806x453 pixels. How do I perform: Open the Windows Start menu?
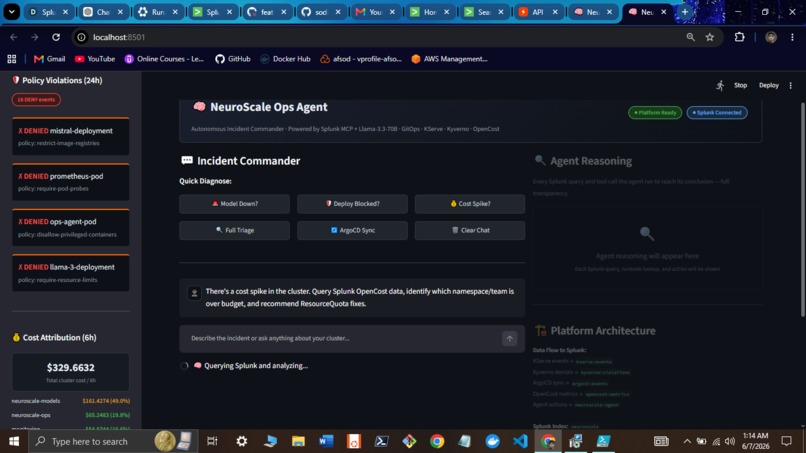coord(14,441)
